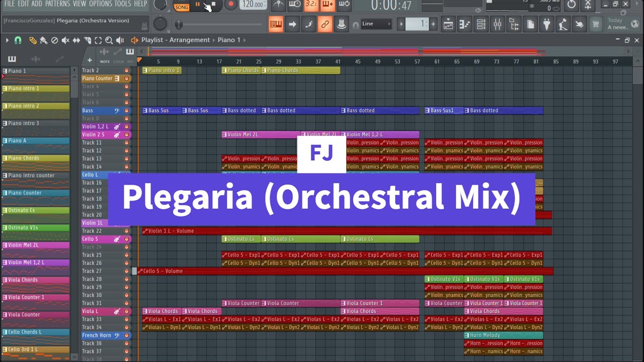Toggle the metronome icon

tap(278, 5)
